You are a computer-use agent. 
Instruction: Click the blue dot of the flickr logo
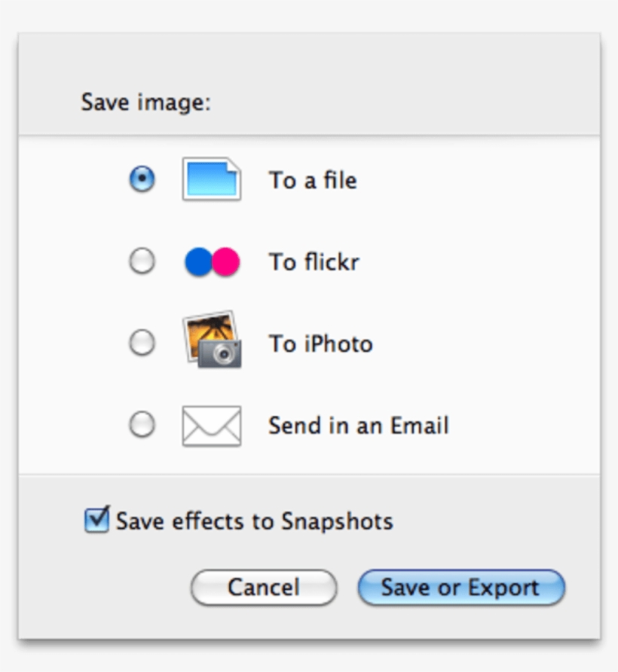click(x=198, y=262)
